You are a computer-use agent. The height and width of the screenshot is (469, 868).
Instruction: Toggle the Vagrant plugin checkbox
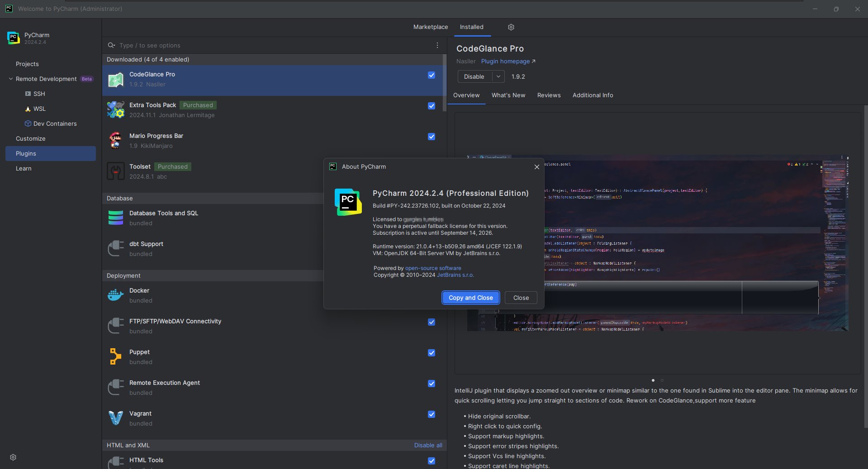[x=432, y=414]
